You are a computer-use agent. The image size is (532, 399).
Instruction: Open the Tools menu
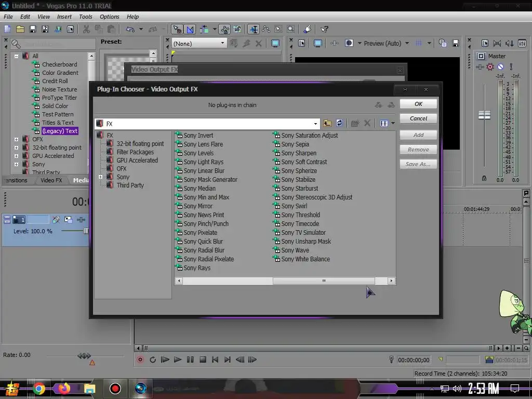(86, 17)
